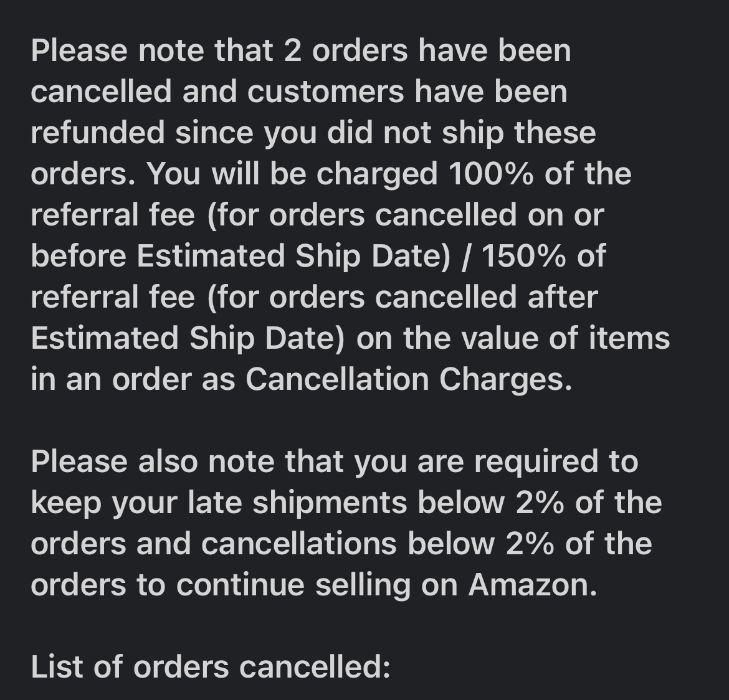Click the '150%' fee figure

[x=524, y=256]
